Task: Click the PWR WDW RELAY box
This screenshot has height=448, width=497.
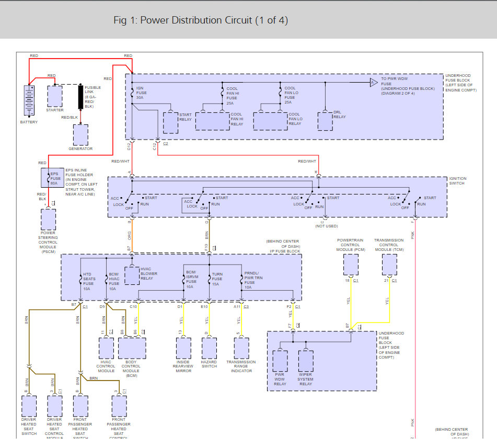Action: click(x=280, y=361)
